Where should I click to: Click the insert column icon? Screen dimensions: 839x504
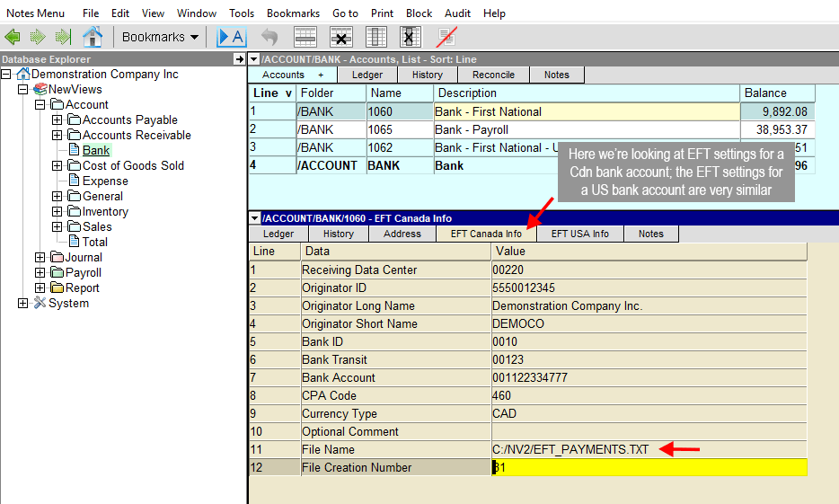tap(376, 37)
